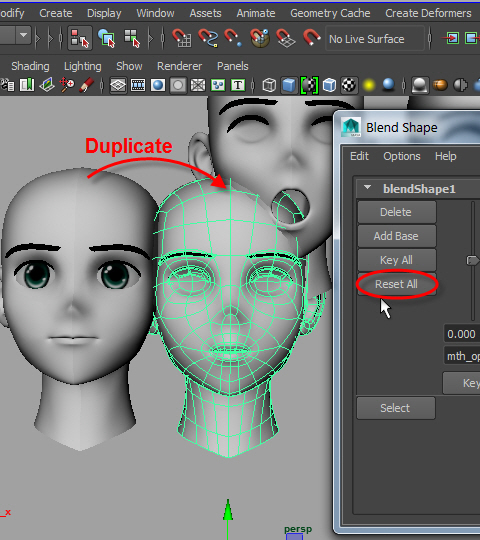This screenshot has height=540, width=480.
Task: Toggle the Film Gate display
Action: point(138,85)
